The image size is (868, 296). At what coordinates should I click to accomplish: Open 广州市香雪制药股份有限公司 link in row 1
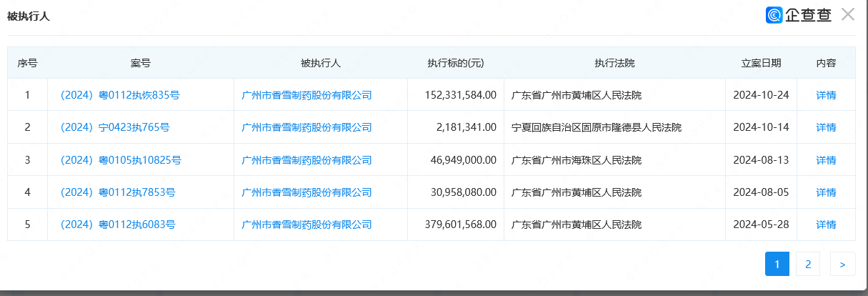307,95
